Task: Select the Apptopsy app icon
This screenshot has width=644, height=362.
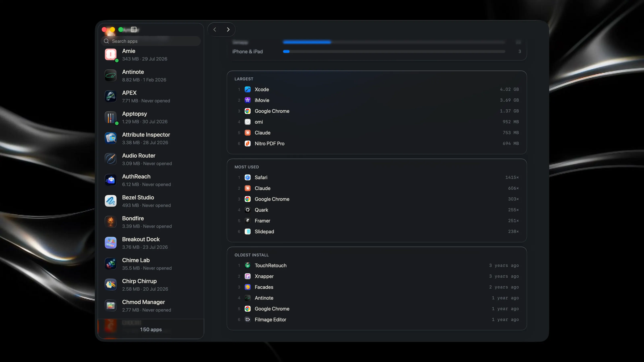Action: click(110, 117)
